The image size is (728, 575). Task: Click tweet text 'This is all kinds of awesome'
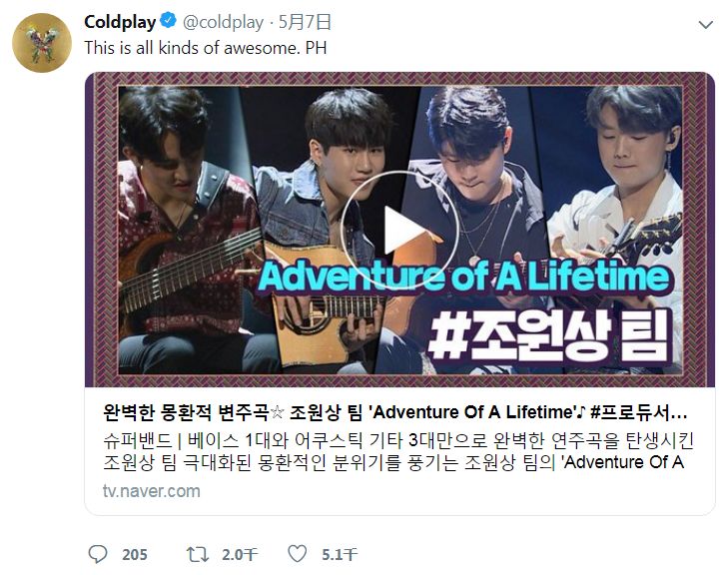[x=192, y=48]
